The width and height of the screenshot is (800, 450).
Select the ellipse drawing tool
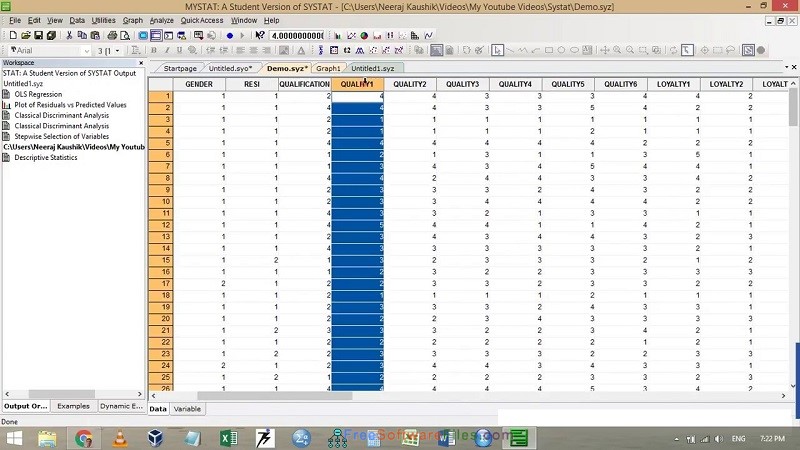click(574, 50)
